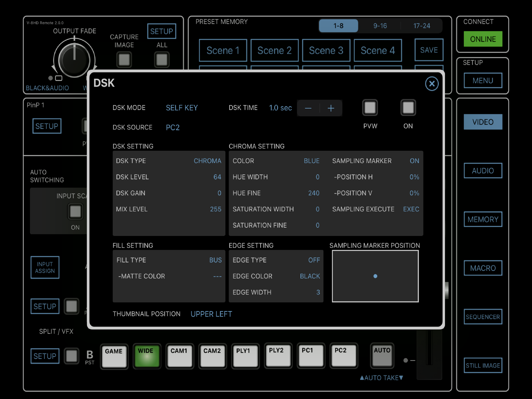Toggle the square button beside SPLIT/VFX SETUP
Screen dimensions: 532x399
[71, 306]
